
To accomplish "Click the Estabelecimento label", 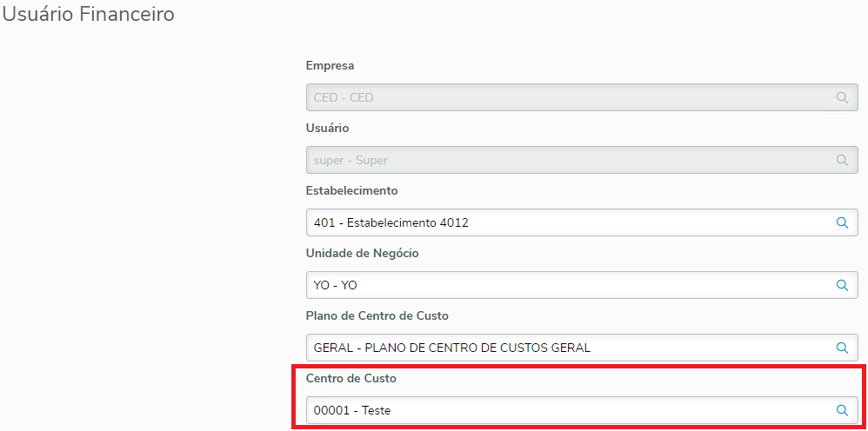I will click(352, 191).
